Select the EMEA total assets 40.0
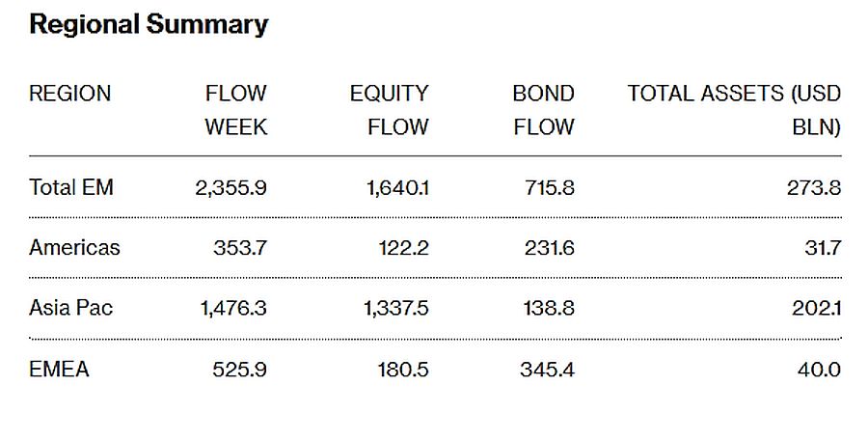This screenshot has width=868, height=441. click(x=819, y=370)
